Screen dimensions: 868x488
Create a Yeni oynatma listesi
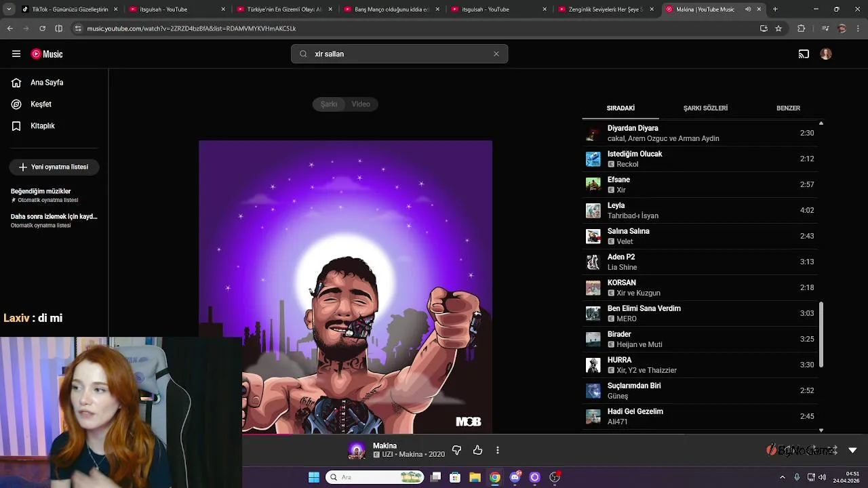click(x=54, y=167)
